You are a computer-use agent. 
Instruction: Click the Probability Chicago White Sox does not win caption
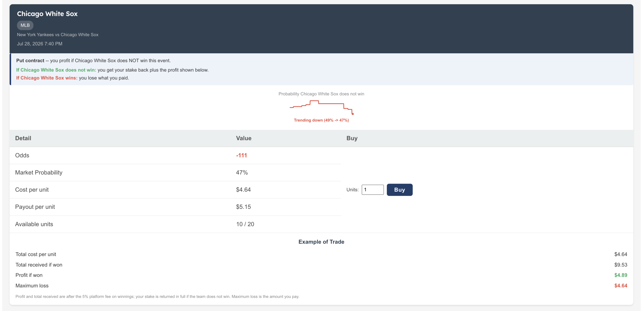[x=321, y=94]
